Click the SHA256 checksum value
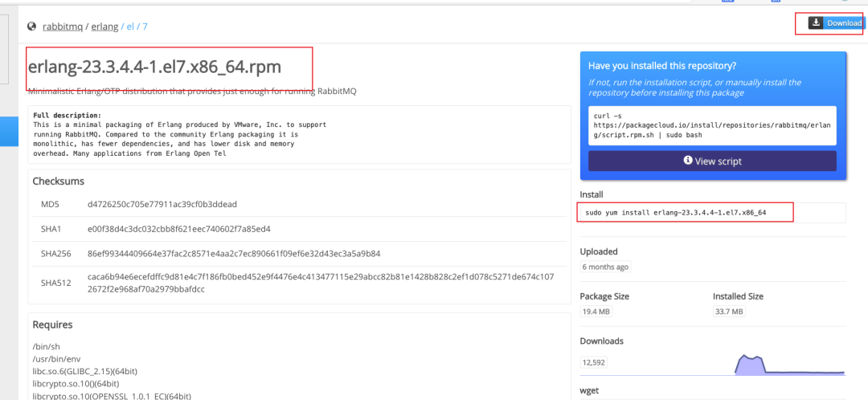Image resolution: width=868 pixels, height=400 pixels. (x=234, y=254)
